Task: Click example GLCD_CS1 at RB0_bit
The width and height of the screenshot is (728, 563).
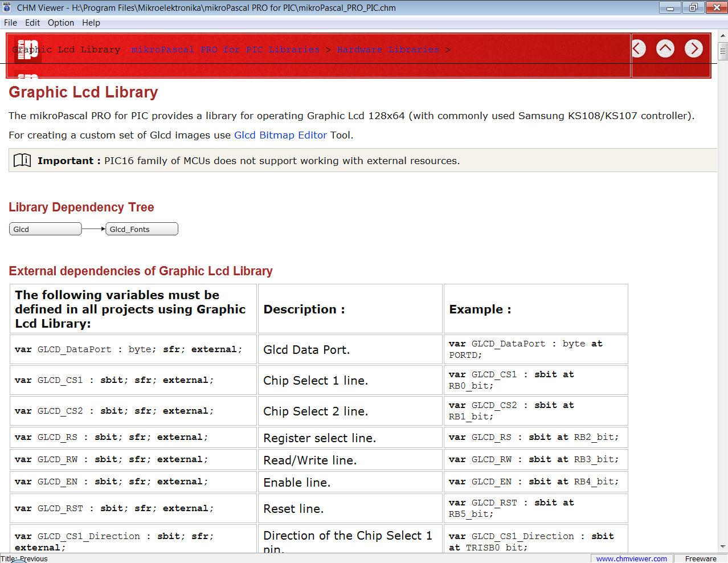Action: click(536, 380)
